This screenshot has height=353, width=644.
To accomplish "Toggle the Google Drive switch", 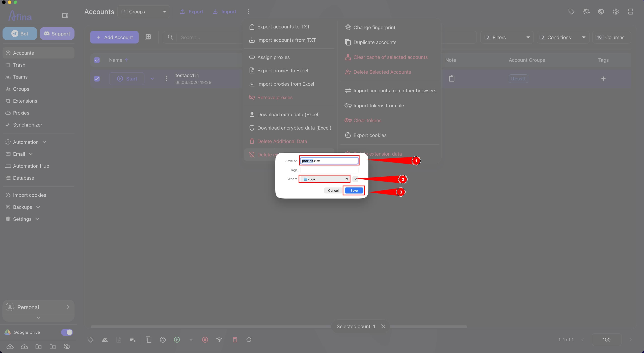I will coord(67,332).
